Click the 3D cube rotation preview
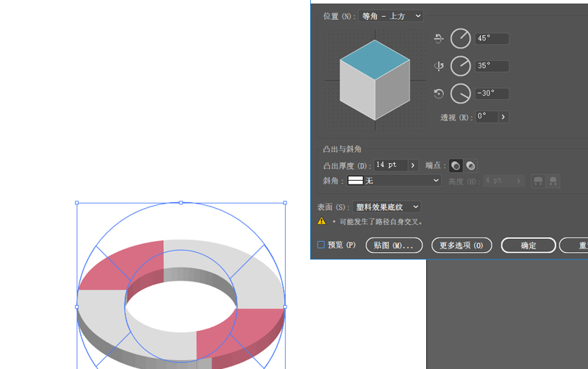588x369 pixels. 375,80
